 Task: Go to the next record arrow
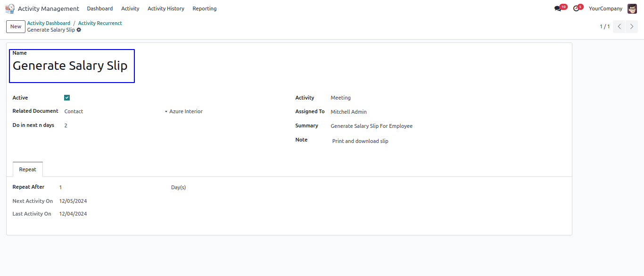(x=632, y=26)
